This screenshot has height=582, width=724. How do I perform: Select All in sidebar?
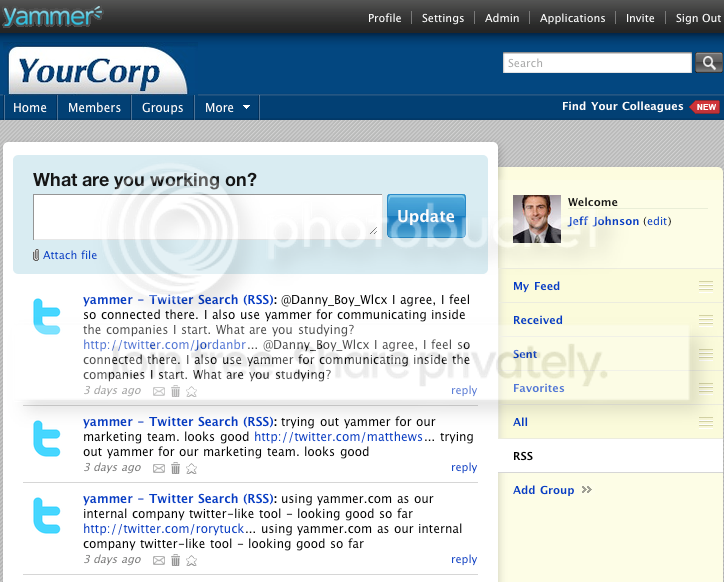[520, 422]
